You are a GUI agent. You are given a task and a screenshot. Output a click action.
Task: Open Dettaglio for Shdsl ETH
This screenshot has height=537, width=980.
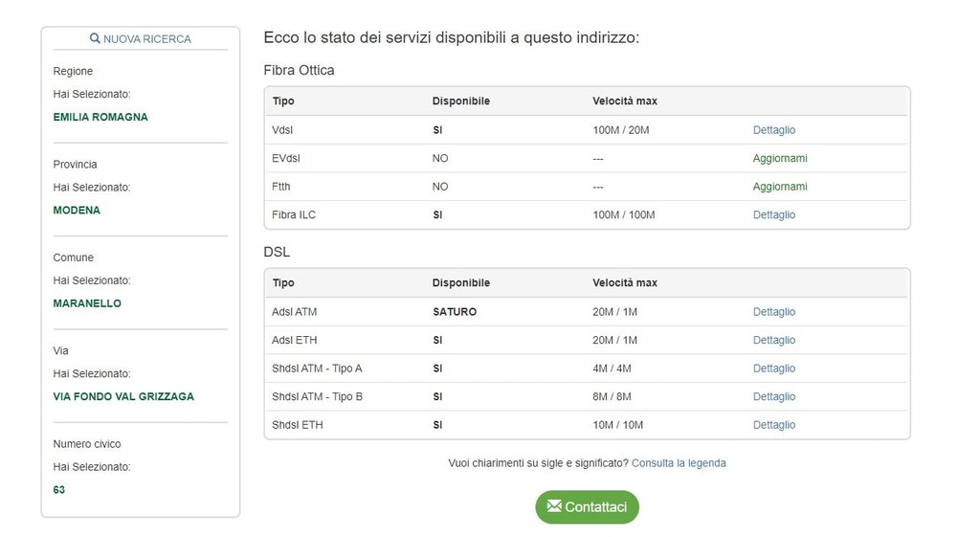[773, 425]
